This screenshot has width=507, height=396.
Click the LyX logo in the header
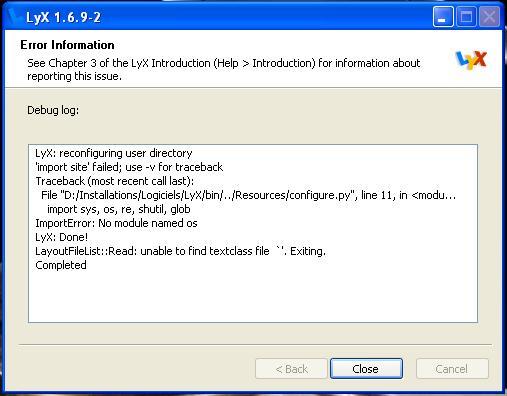pos(471,60)
